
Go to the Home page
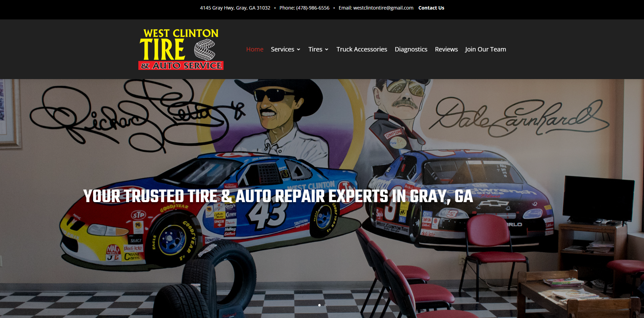(255, 49)
